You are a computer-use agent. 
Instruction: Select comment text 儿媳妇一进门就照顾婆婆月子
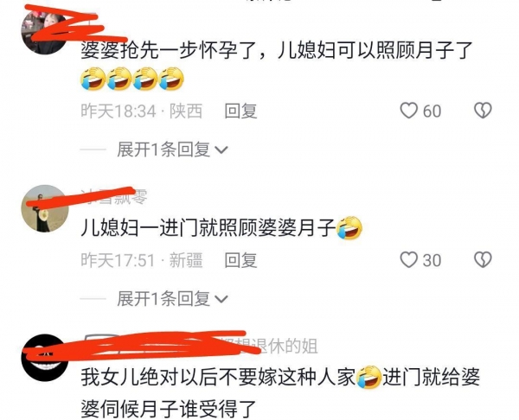tap(208, 228)
